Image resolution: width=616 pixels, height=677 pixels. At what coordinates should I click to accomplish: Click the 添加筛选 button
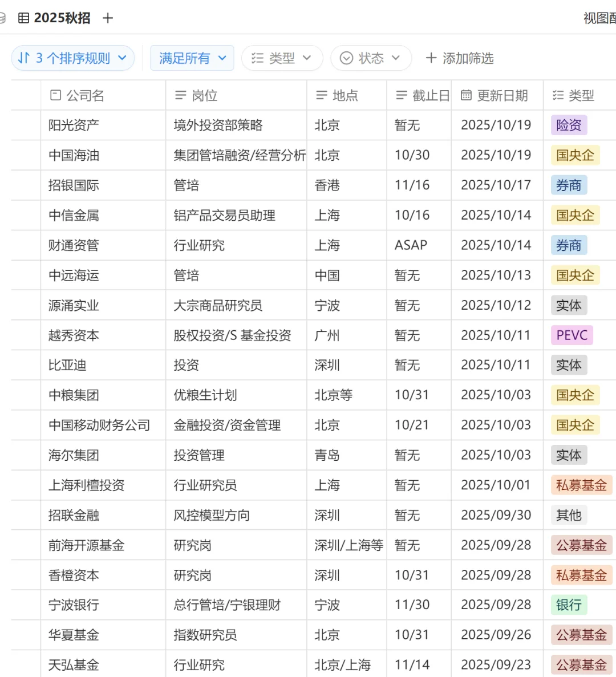point(460,58)
